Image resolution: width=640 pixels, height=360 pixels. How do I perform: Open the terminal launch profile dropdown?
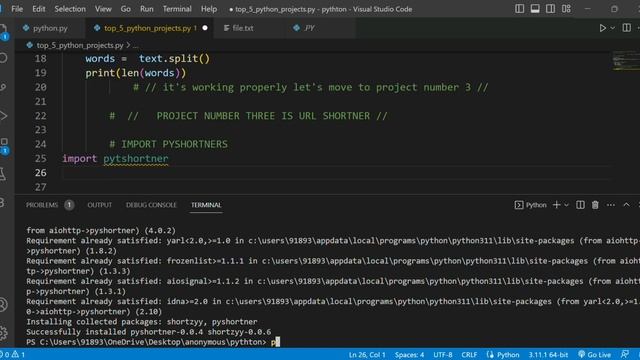click(x=566, y=205)
